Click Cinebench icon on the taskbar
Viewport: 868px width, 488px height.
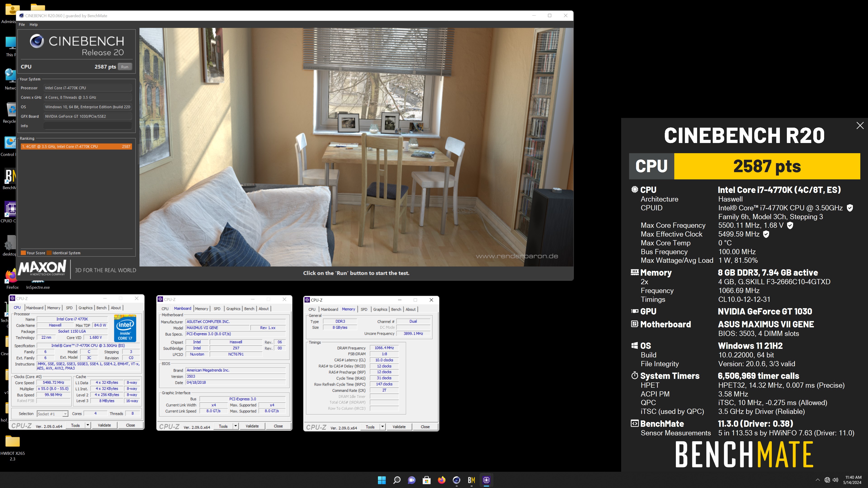coord(457,480)
